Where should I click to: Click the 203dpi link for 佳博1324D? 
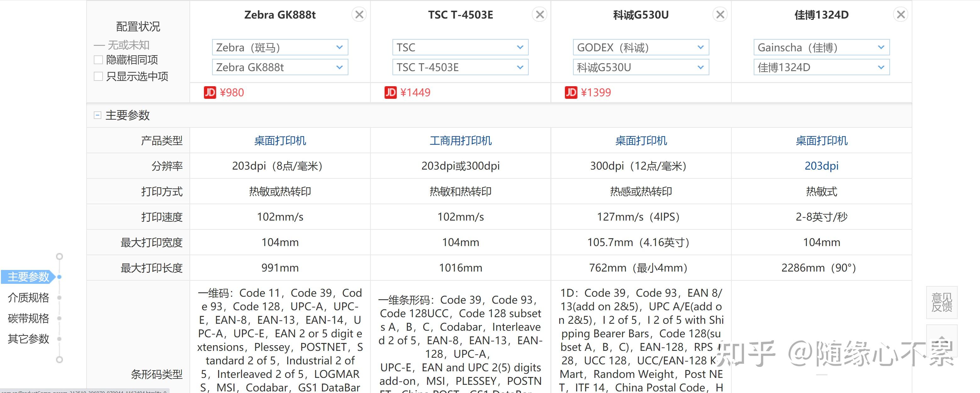click(x=820, y=166)
